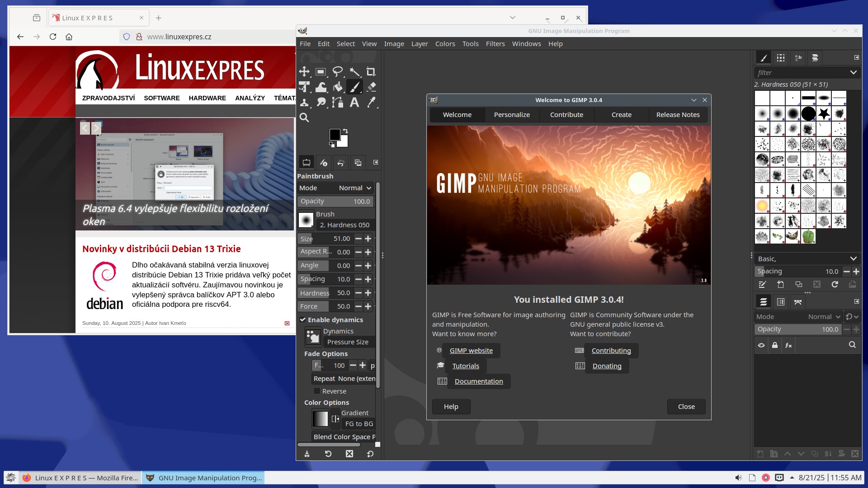This screenshot has width=868, height=488.
Task: Open the Colors menu in GIMP
Action: (445, 44)
